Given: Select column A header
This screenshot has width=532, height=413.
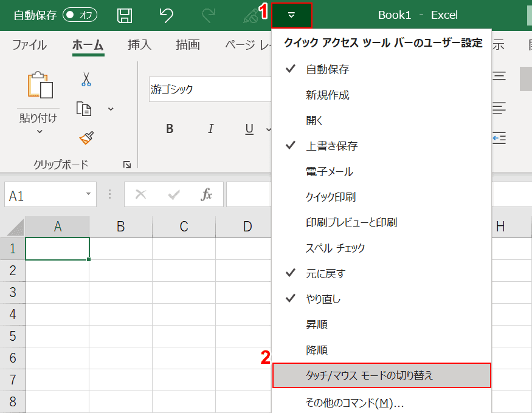Looking at the screenshot, I should point(57,227).
